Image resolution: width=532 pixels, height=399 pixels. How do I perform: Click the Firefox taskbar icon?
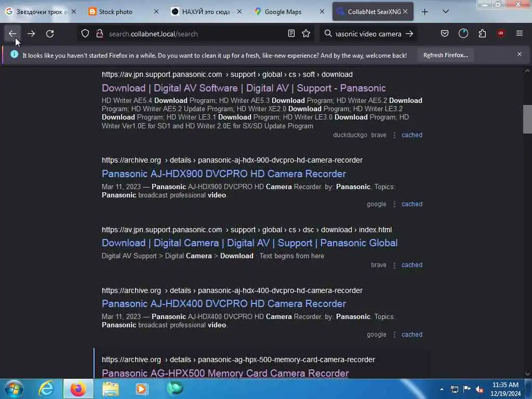point(78,389)
